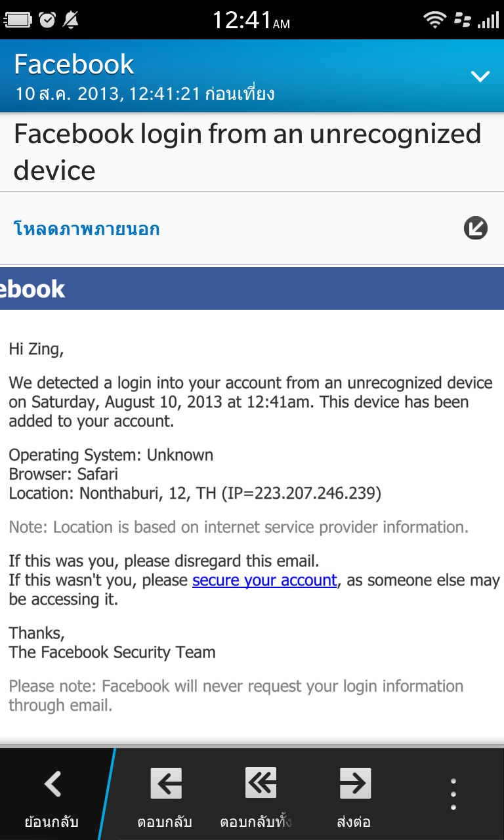Expand email header details chevron

pos(480,76)
